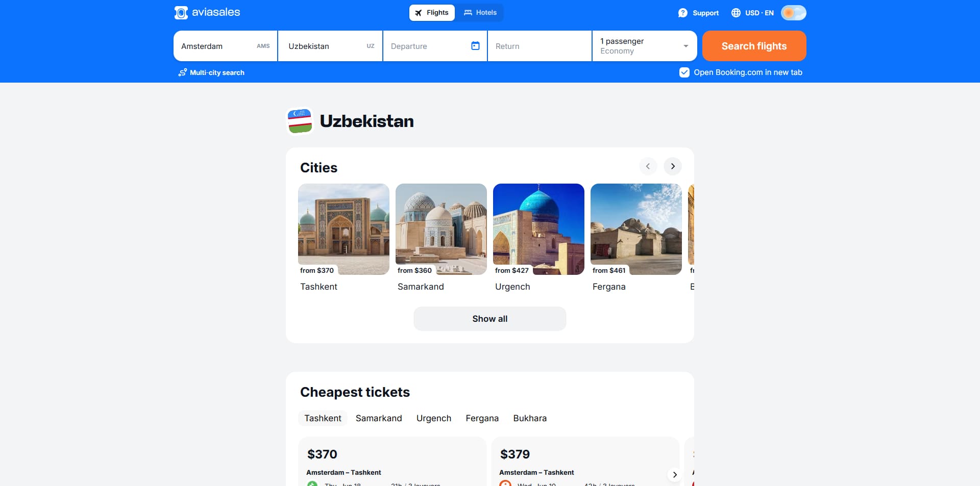Click the Show all cities button
The width and height of the screenshot is (980, 486).
tap(490, 319)
